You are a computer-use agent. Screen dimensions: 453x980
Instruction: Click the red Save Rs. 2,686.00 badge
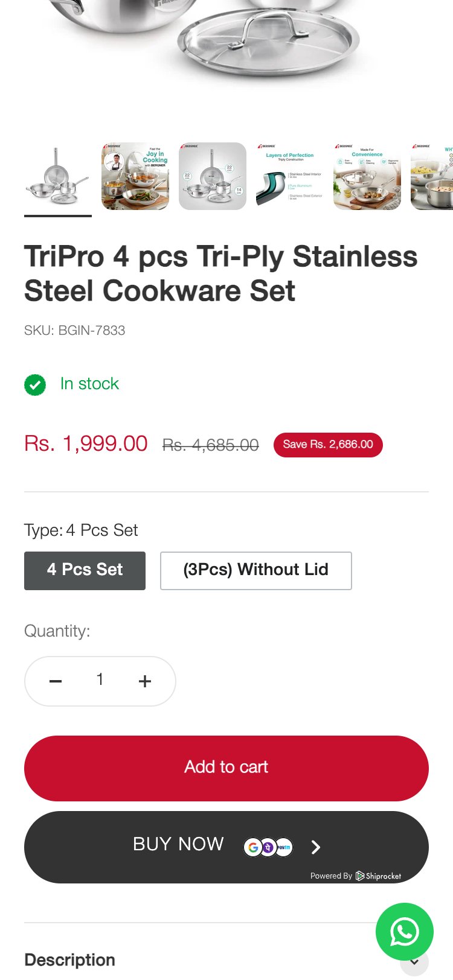[328, 445]
